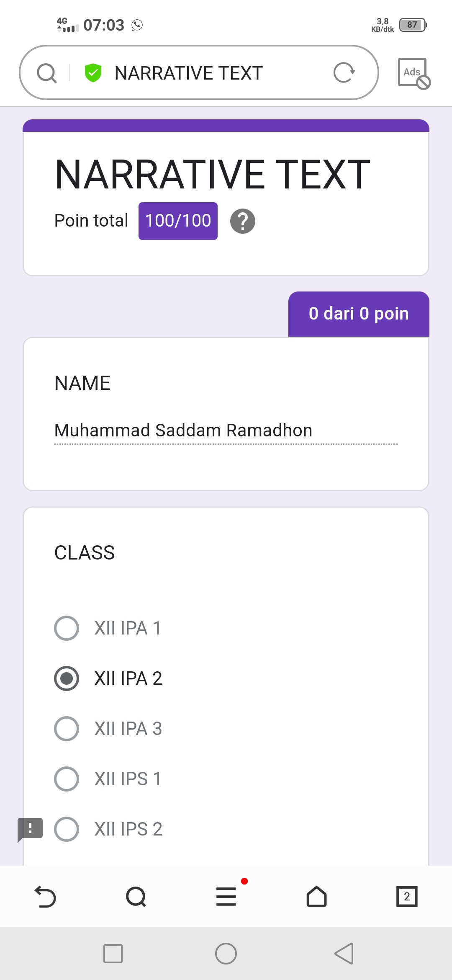
Task: Choose the XII IPA 3 class
Action: (x=67, y=729)
